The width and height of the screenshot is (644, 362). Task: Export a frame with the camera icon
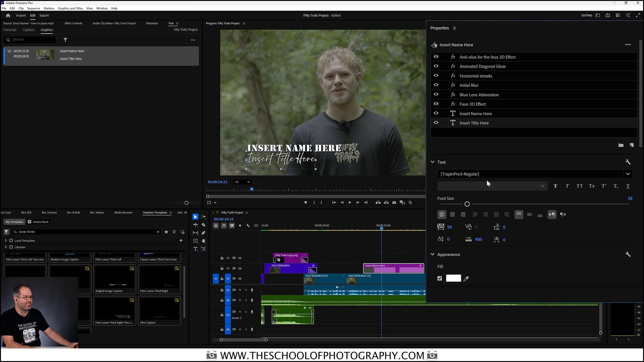coord(394,202)
